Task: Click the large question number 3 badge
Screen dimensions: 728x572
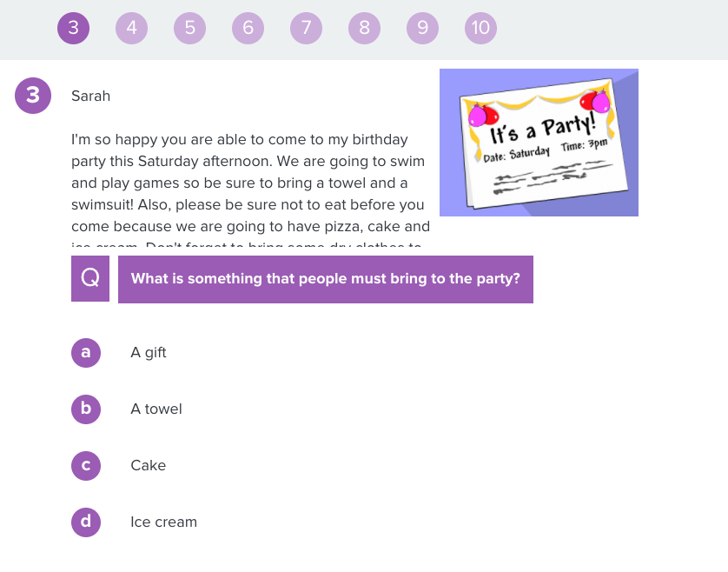Action: (33, 95)
